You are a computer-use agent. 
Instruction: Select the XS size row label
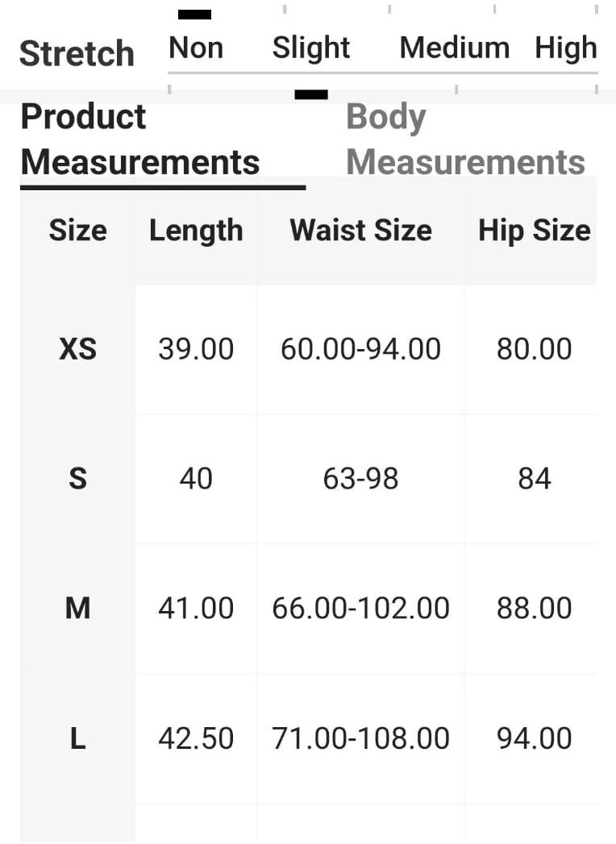78,349
